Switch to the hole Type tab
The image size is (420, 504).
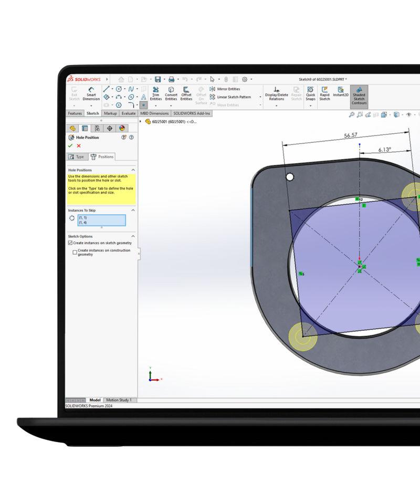[x=77, y=157]
